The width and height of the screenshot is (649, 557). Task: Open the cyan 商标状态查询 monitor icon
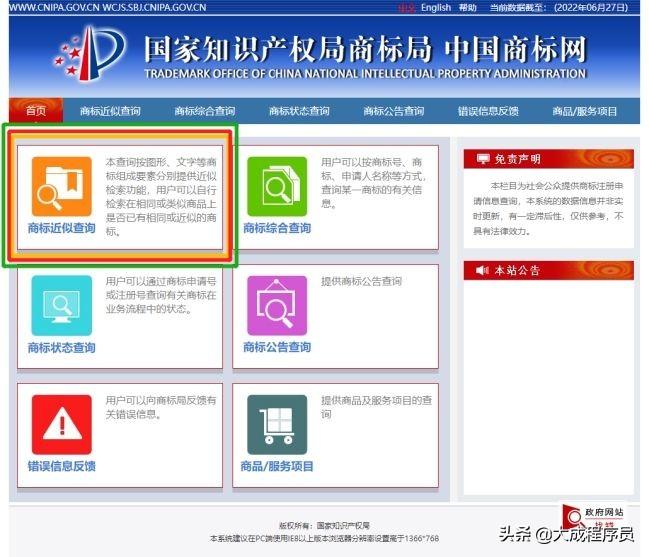62,305
